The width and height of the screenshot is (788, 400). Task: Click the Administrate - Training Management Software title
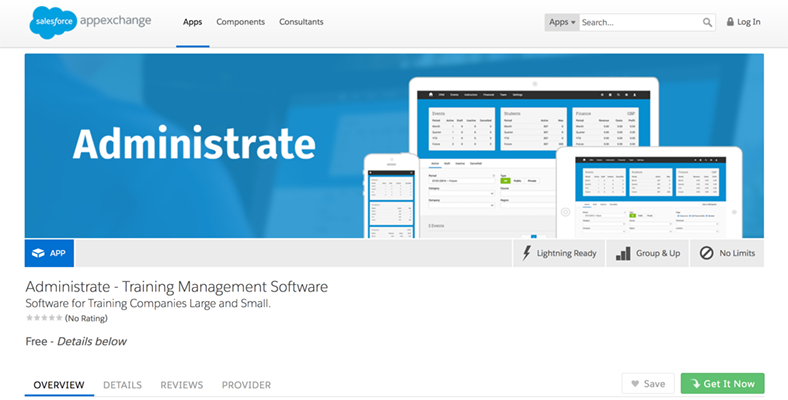176,286
